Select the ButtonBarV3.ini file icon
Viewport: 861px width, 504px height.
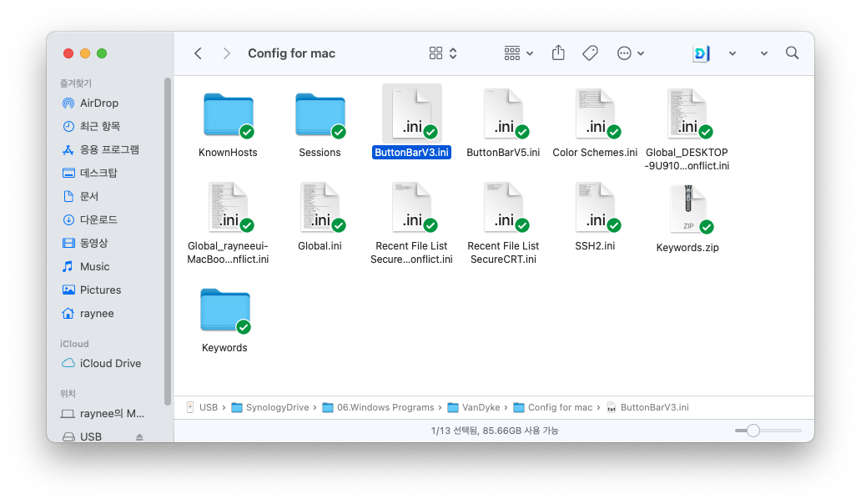[x=412, y=113]
